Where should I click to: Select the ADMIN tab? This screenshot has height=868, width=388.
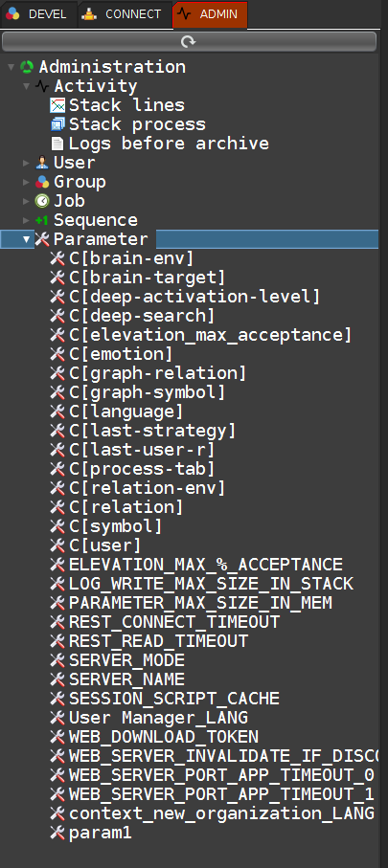[x=210, y=14]
